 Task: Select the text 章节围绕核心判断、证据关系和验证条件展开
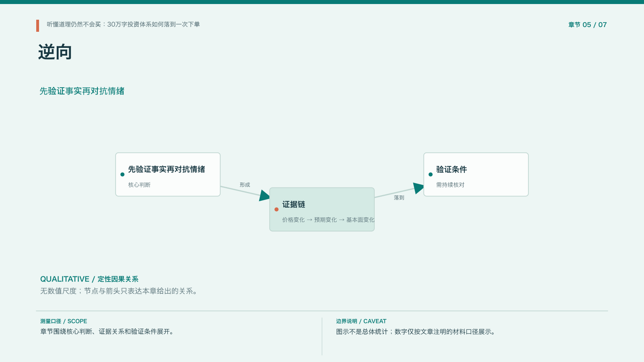(108, 332)
